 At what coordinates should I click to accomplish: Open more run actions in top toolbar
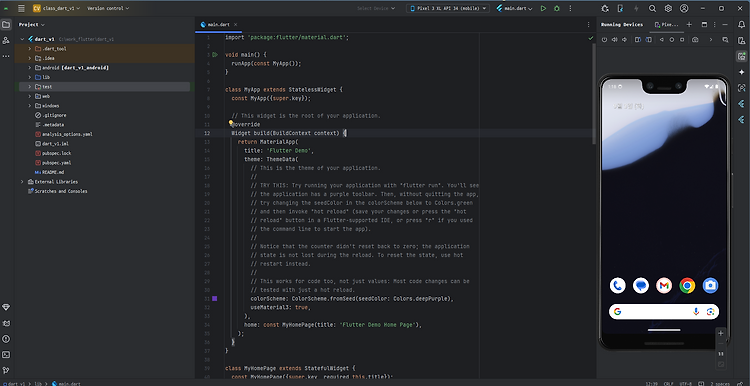tap(570, 8)
